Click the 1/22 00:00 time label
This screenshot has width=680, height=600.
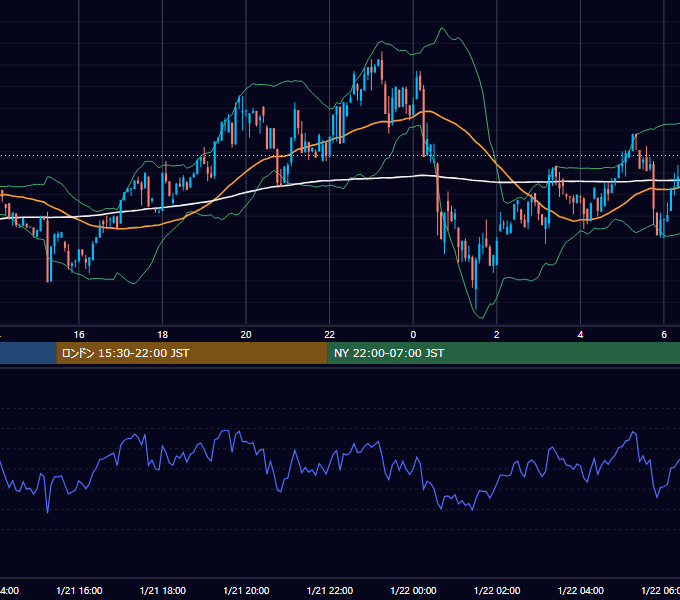[x=413, y=590]
